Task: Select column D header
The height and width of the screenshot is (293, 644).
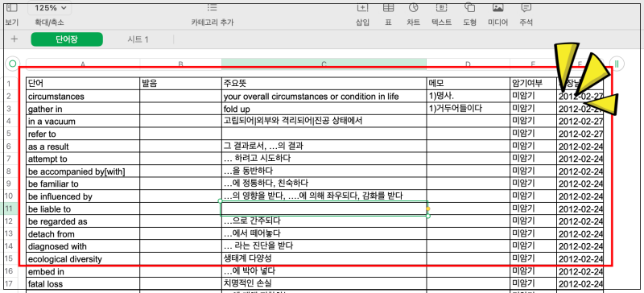Action: (x=469, y=64)
